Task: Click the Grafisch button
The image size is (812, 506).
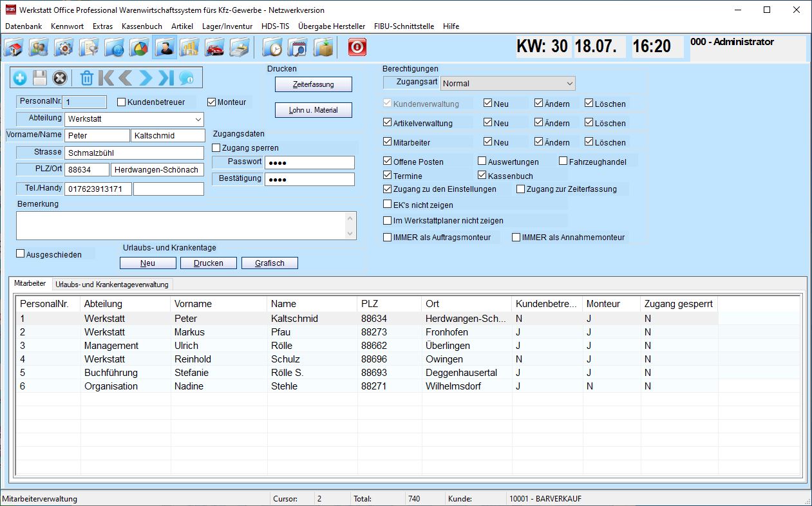Action: [270, 263]
